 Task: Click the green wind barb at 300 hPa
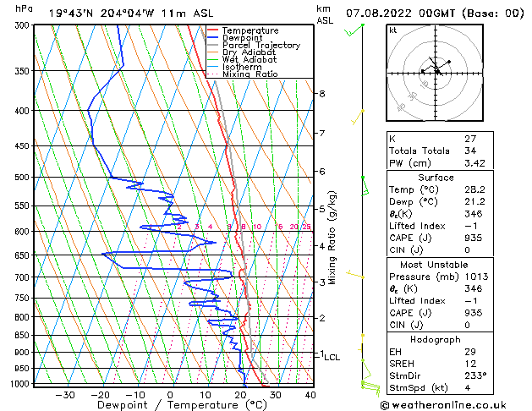click(354, 30)
